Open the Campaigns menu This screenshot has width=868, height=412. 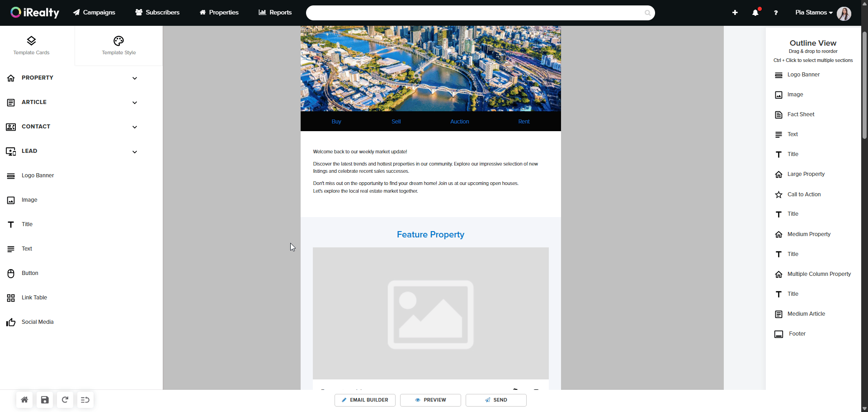(x=94, y=13)
